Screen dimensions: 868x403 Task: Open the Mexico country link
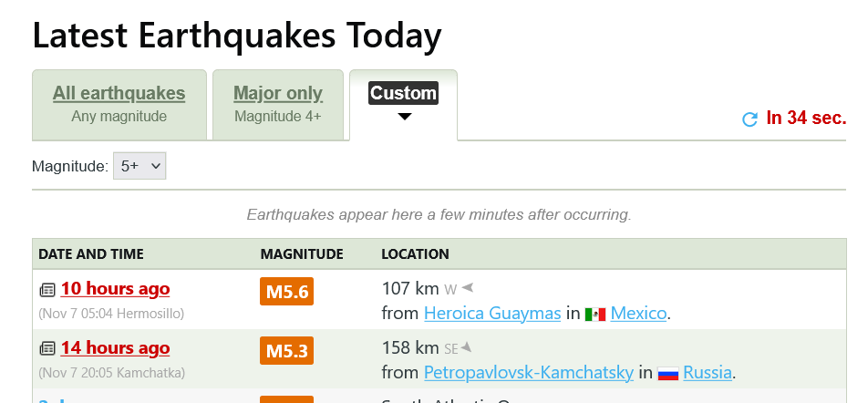pos(639,314)
